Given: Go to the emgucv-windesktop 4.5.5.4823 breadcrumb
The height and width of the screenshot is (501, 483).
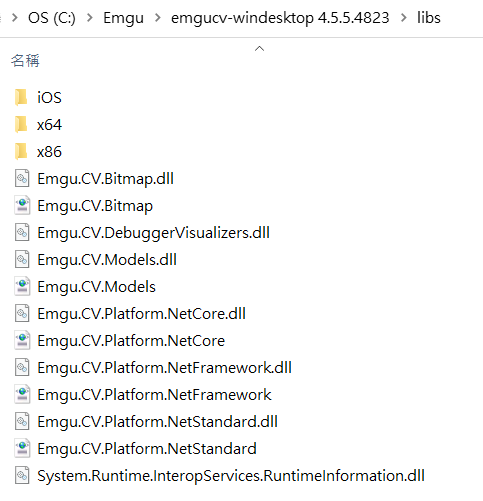Looking at the screenshot, I should (x=280, y=18).
